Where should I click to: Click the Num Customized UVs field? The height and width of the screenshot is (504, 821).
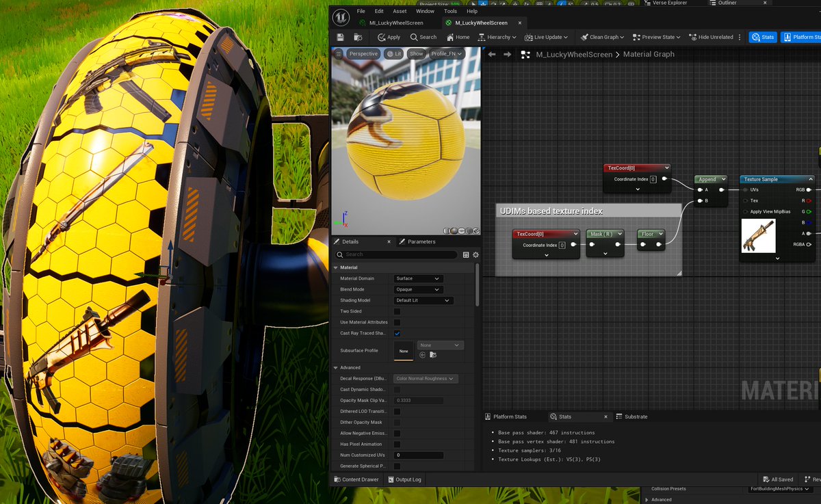(x=419, y=455)
